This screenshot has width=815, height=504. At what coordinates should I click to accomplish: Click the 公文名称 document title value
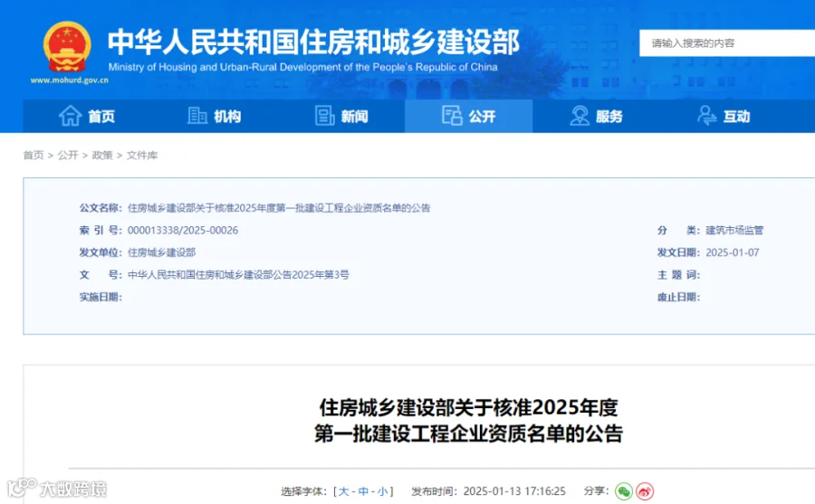pos(279,208)
